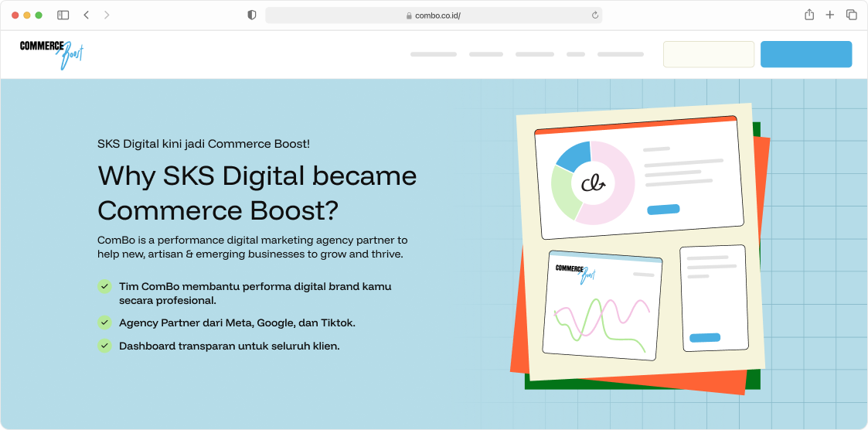Click the line chart card illustration
The image size is (868, 430).
pos(603,305)
